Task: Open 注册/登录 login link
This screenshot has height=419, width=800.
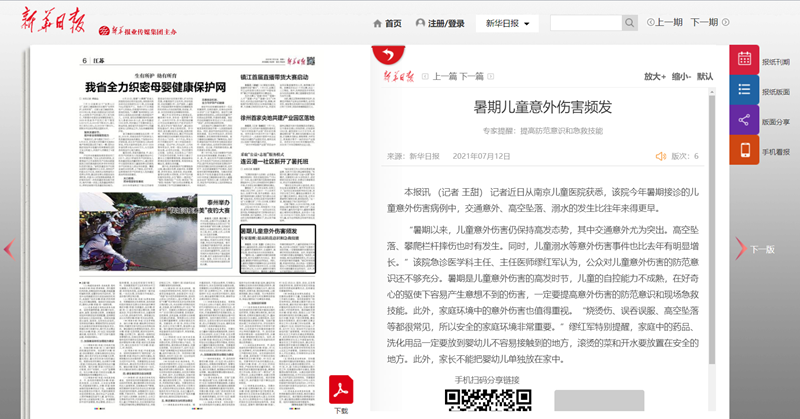Action: point(440,23)
